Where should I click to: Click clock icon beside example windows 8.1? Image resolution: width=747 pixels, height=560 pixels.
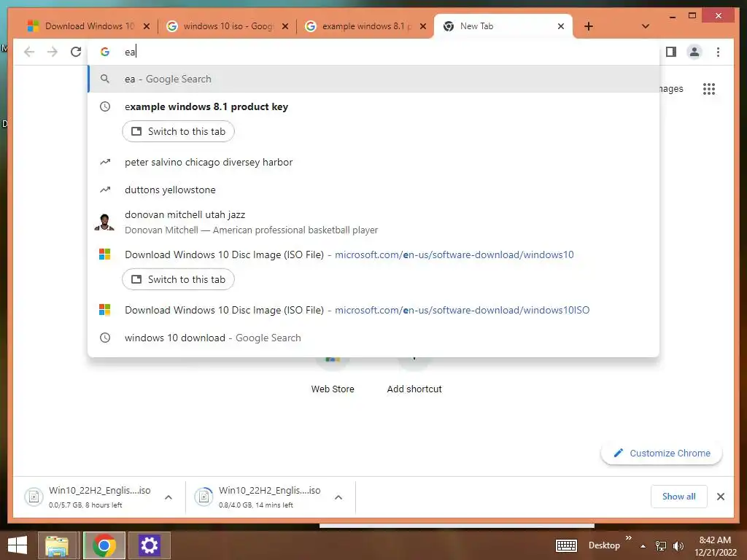point(105,106)
